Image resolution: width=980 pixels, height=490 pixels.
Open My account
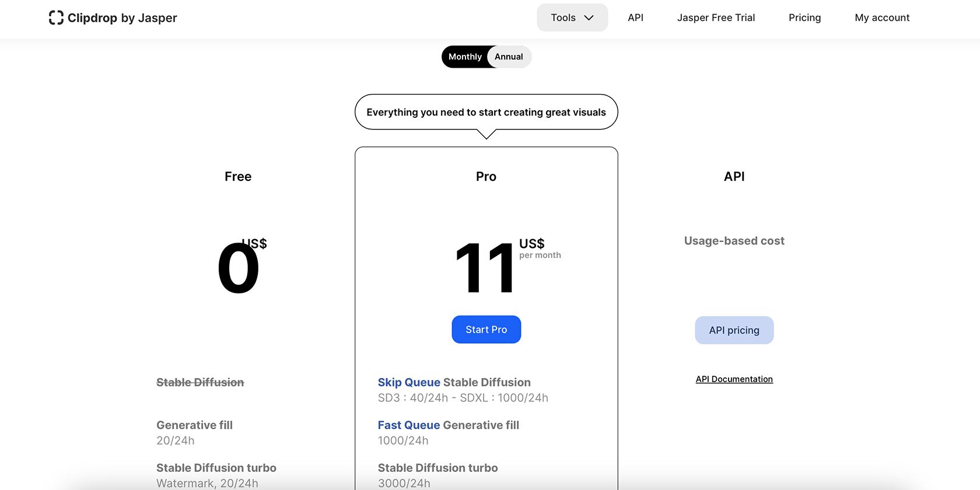pyautogui.click(x=882, y=17)
